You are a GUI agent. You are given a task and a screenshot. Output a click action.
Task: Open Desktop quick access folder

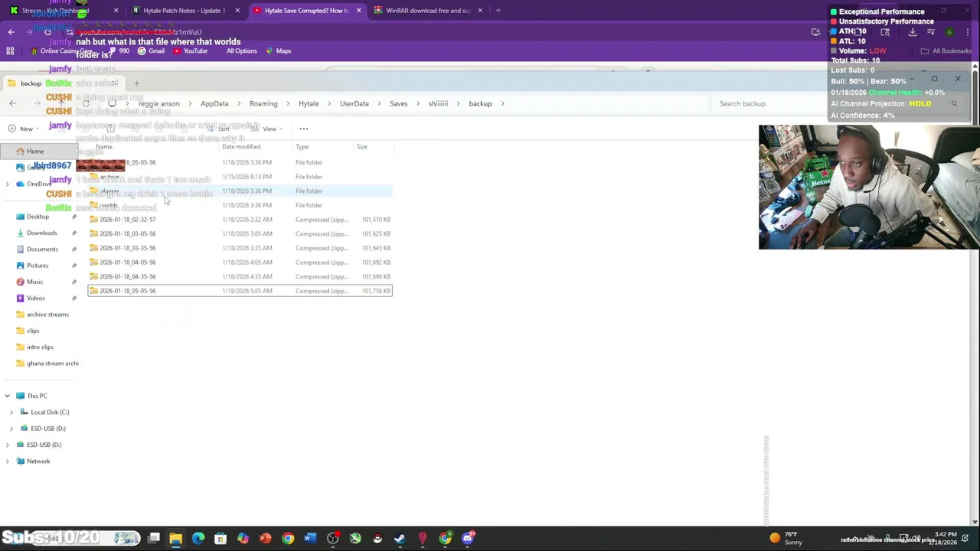[38, 217]
